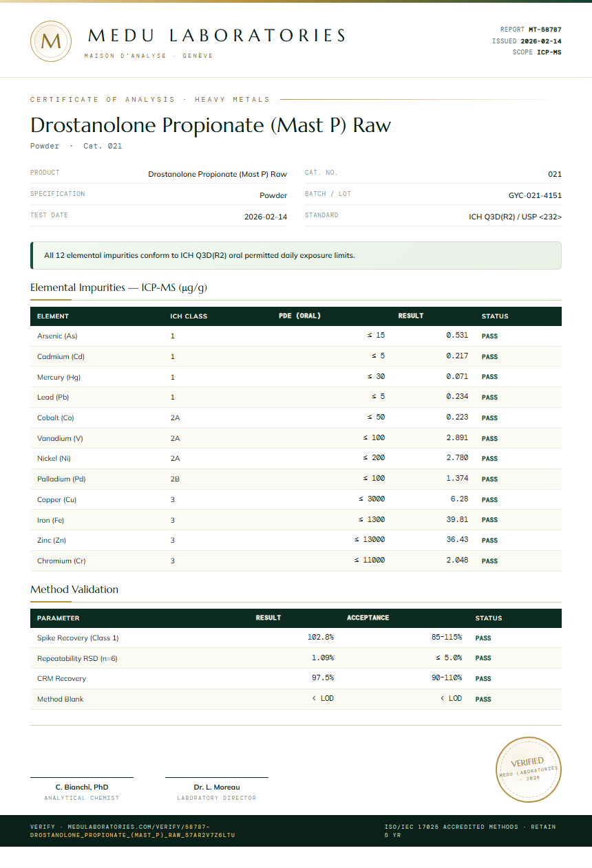Click the Medu Laboratories M logo

click(51, 41)
